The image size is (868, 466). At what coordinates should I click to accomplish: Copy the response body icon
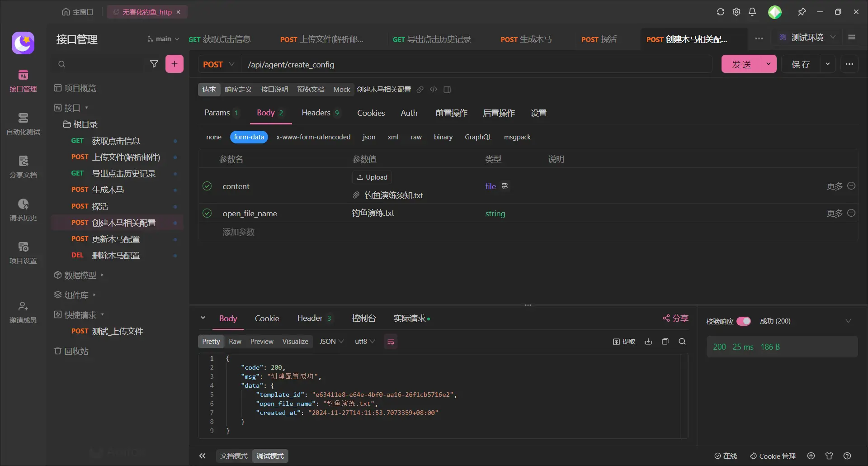(x=665, y=342)
